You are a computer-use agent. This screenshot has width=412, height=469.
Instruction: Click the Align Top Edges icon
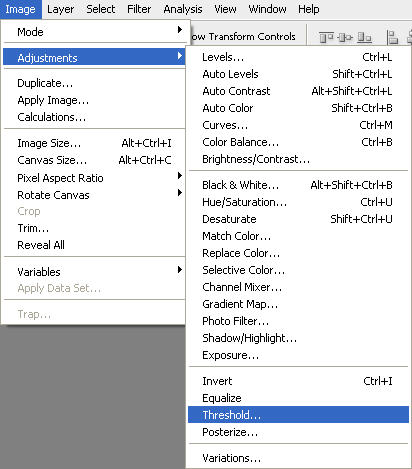pos(326,37)
